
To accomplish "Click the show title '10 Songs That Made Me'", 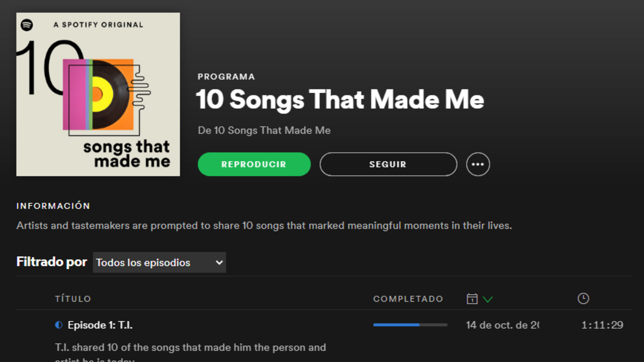I will point(340,100).
